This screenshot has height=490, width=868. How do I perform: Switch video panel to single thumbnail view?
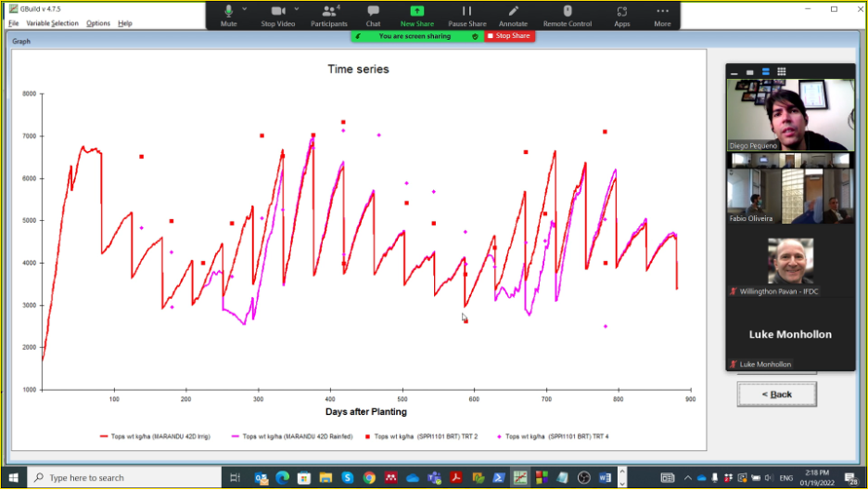pos(749,72)
